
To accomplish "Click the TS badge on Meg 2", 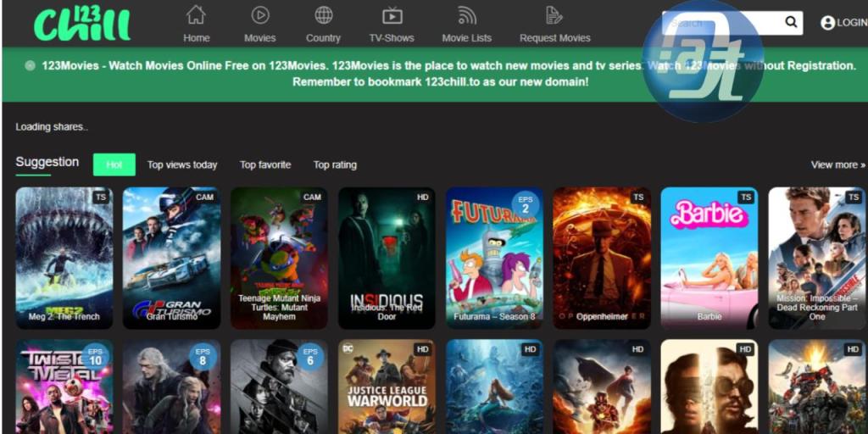I will click(101, 197).
